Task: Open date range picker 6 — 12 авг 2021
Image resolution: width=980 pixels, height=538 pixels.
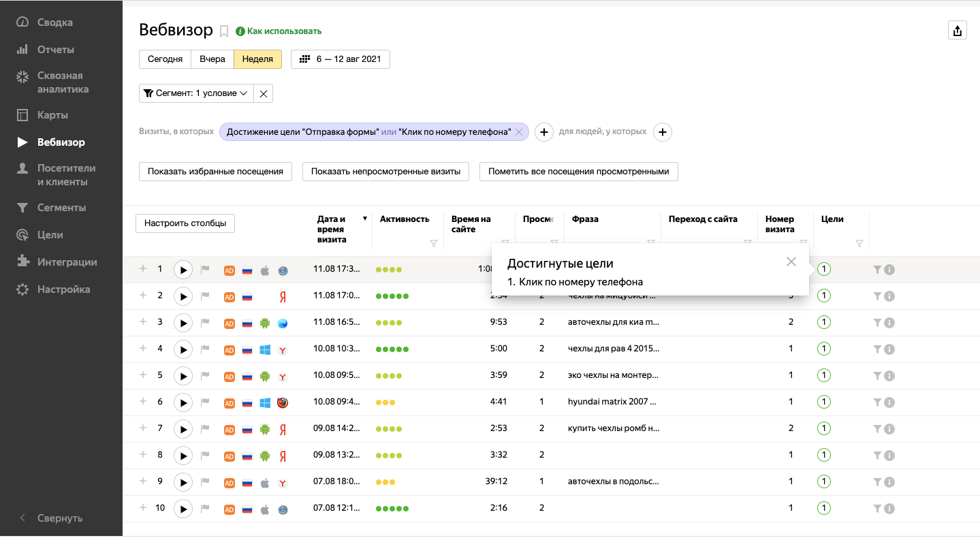Action: pyautogui.click(x=341, y=59)
